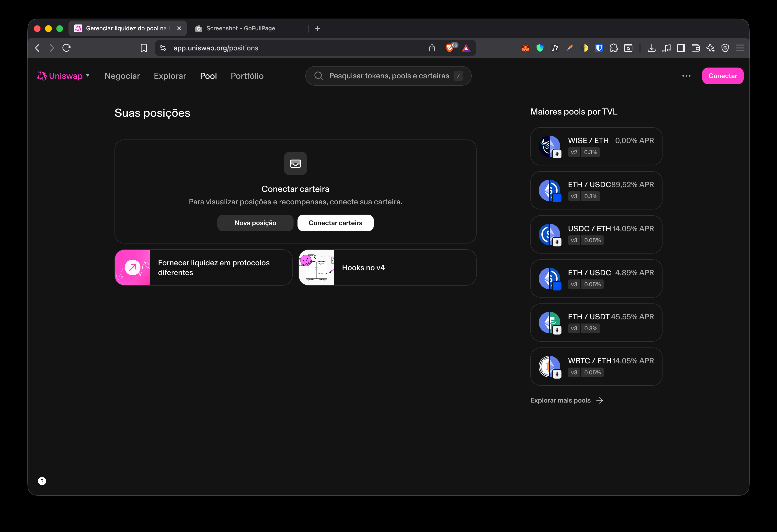Click the help question mark icon
This screenshot has height=532, width=777.
click(x=42, y=481)
